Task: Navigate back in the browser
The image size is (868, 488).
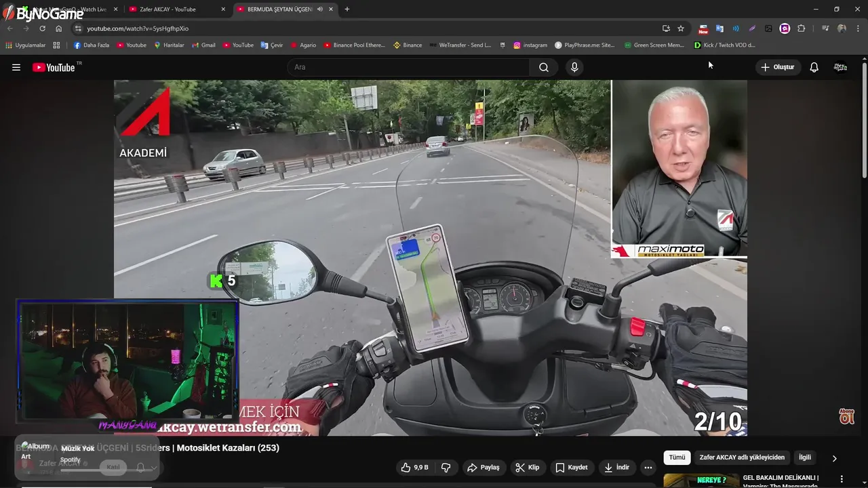Action: (x=9, y=28)
